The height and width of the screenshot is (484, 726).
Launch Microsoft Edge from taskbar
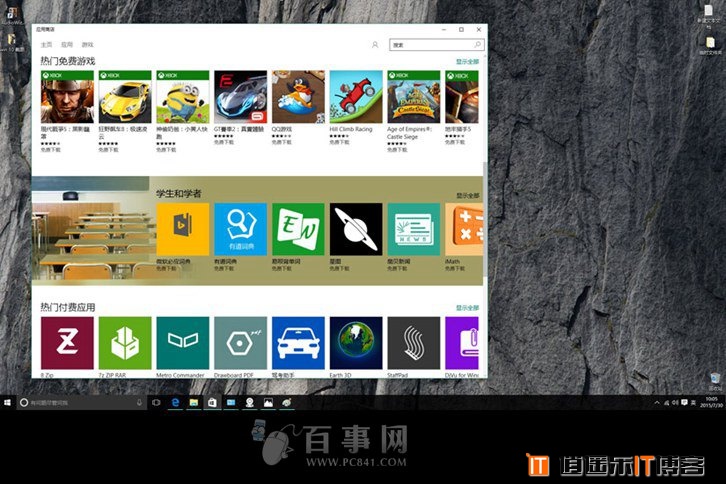[175, 402]
